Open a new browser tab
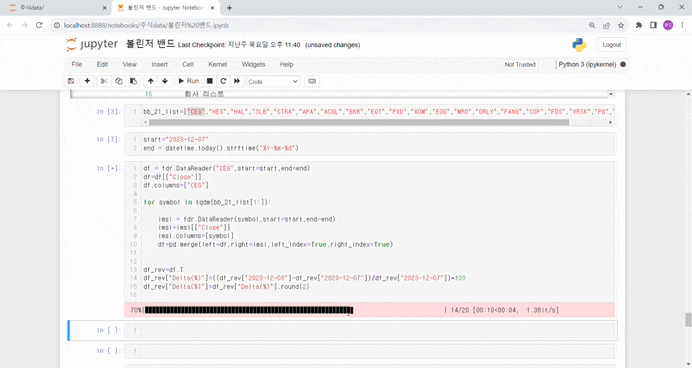The image size is (692, 368). click(x=229, y=8)
